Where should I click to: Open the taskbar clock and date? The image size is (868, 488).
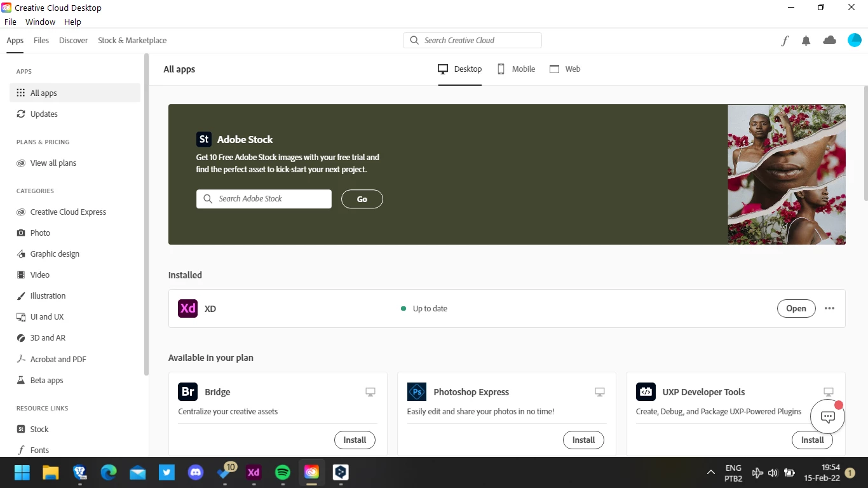(821, 473)
